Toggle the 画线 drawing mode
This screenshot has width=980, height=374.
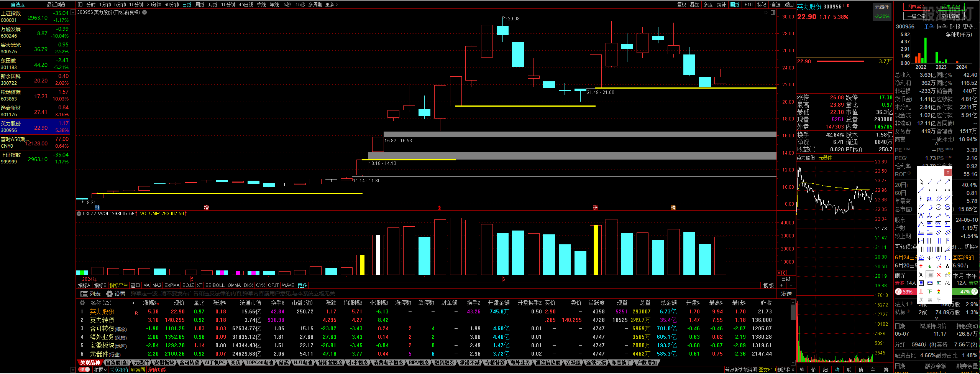(x=735, y=5)
